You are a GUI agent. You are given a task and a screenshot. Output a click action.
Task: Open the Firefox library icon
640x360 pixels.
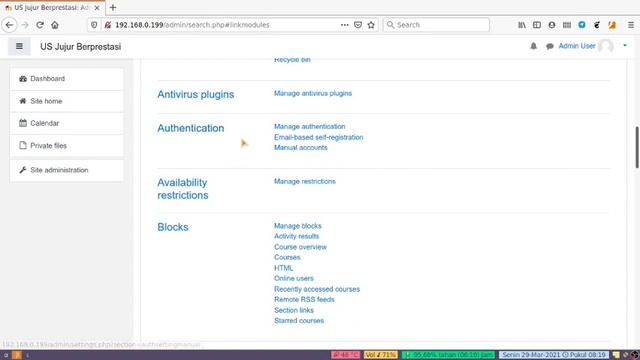tap(522, 25)
